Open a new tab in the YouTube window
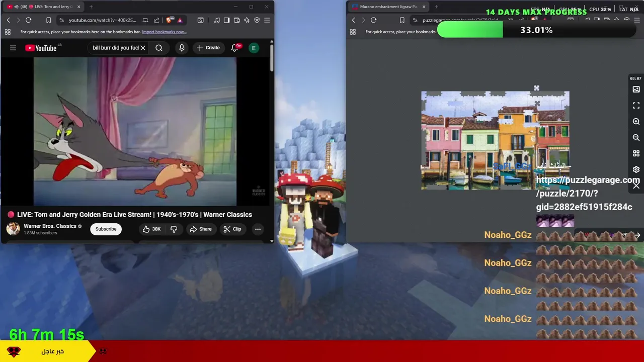The width and height of the screenshot is (644, 362). point(91,7)
